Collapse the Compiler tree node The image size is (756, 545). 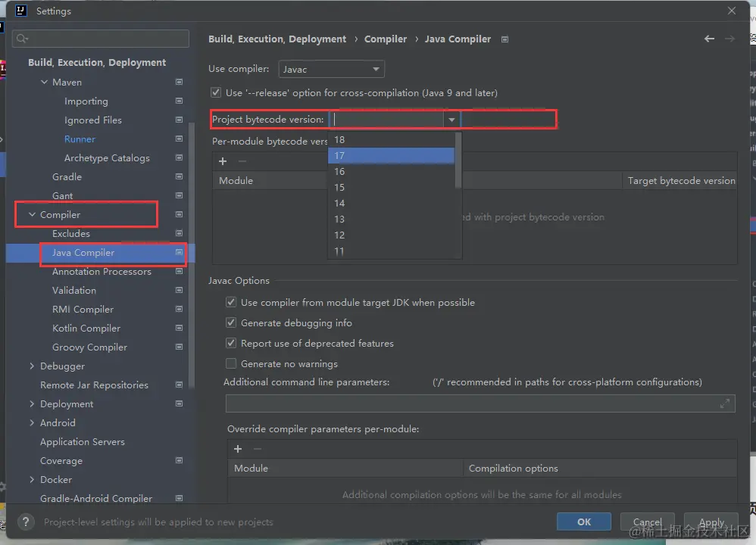[x=32, y=214]
